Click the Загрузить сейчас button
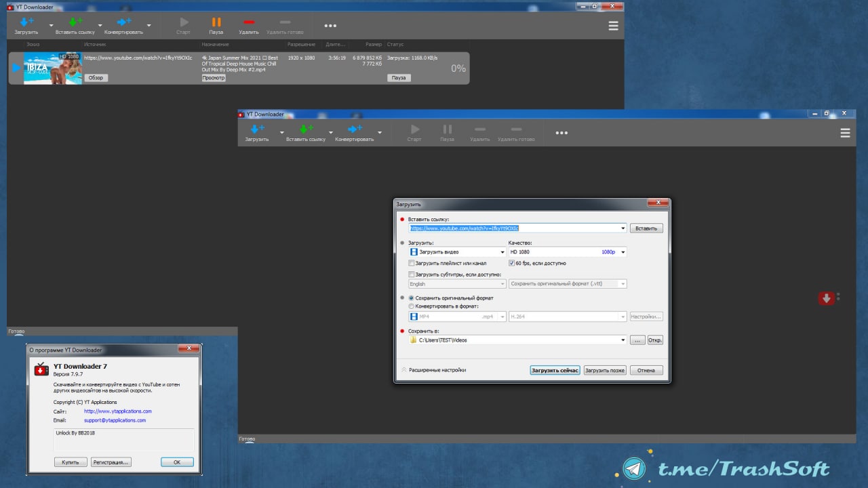Viewport: 868px width, 488px height. 555,371
